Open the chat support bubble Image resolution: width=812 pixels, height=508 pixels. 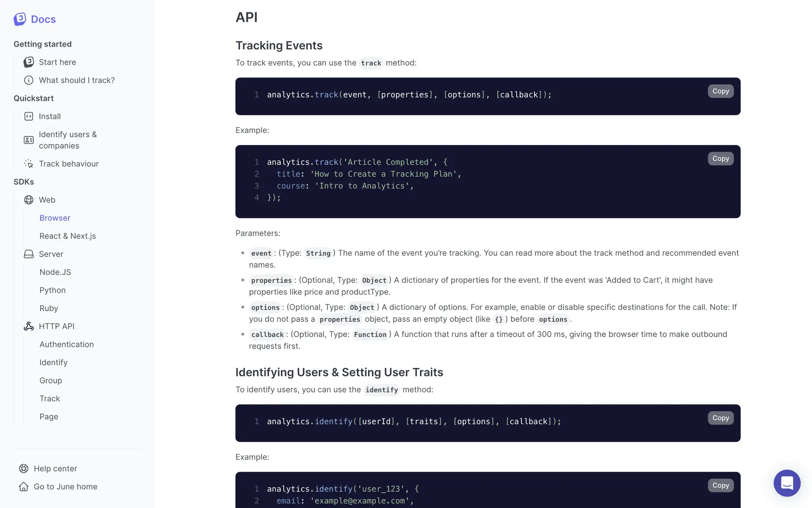pos(787,483)
